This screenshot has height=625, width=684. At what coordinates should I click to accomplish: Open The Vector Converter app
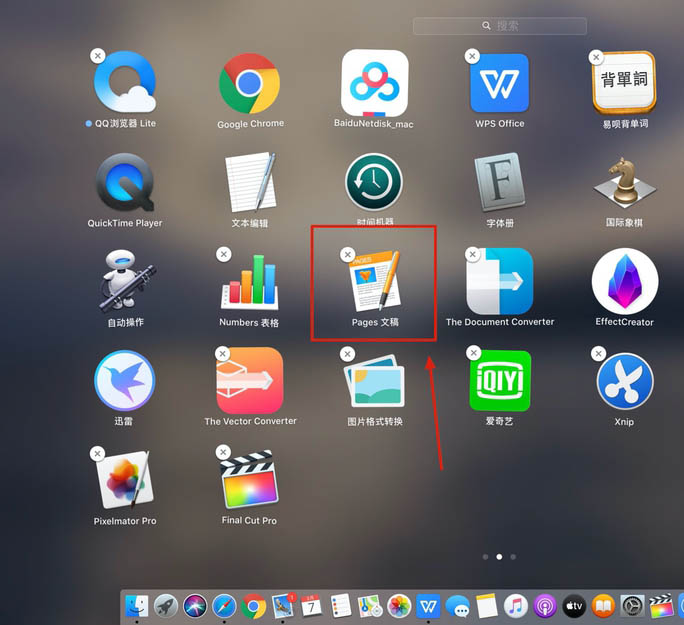tap(250, 380)
